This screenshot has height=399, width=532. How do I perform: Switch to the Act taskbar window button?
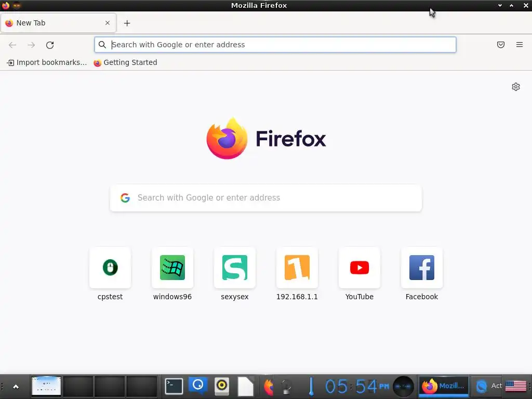(x=487, y=386)
